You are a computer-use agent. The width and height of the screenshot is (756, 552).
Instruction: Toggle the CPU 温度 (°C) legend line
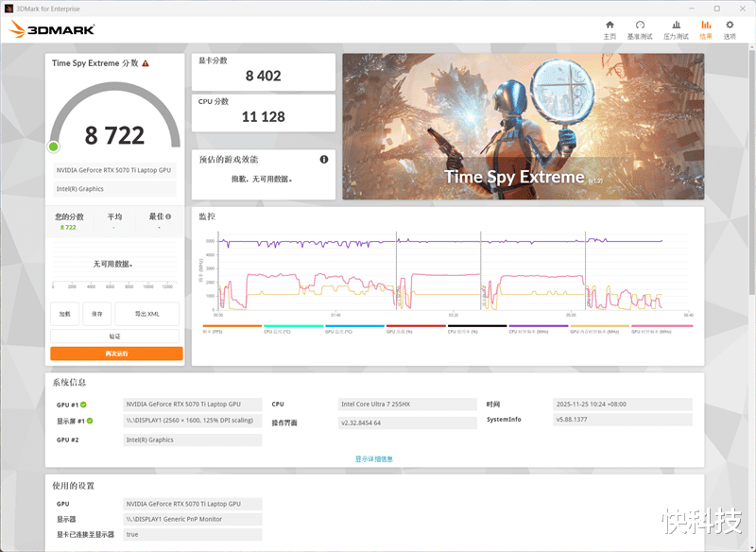point(293,329)
